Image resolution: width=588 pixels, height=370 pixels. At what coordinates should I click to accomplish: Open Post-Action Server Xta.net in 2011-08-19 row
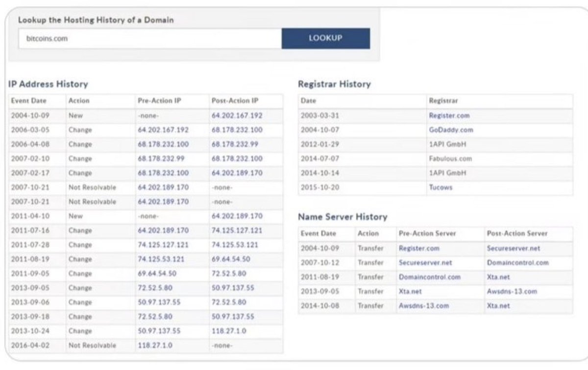click(498, 277)
